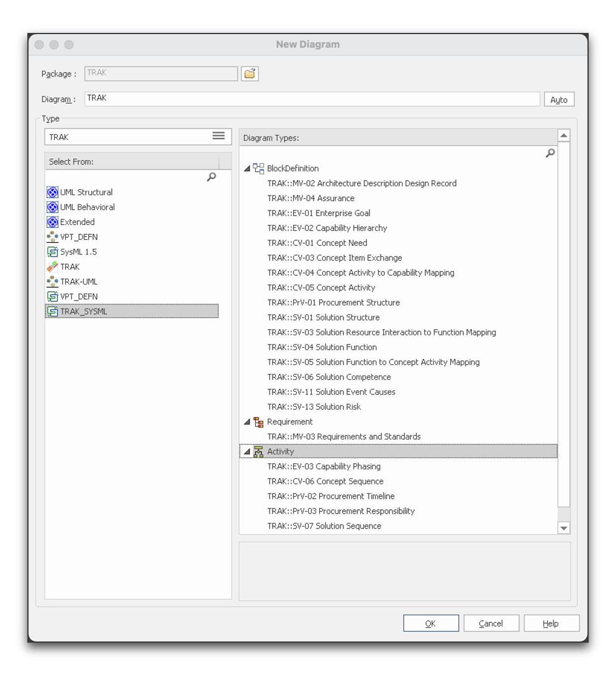The image size is (616, 675).
Task: Choose TRAK::CV-06 Concept Sequence
Action: [x=325, y=481]
